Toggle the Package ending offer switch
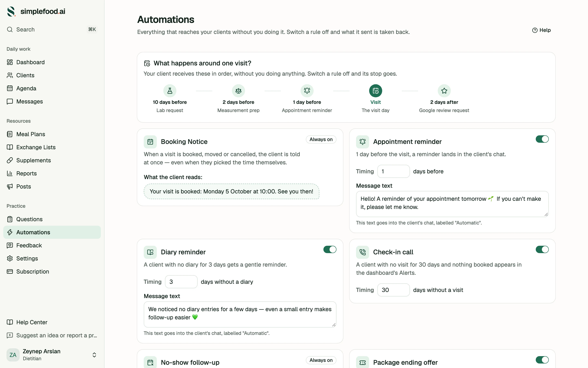 coord(542,360)
